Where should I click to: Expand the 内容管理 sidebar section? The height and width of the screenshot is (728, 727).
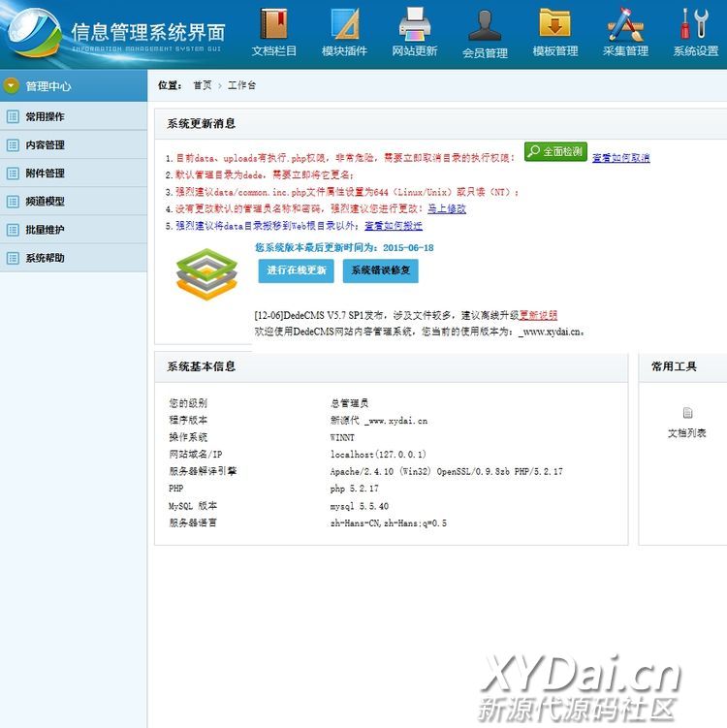point(74,144)
